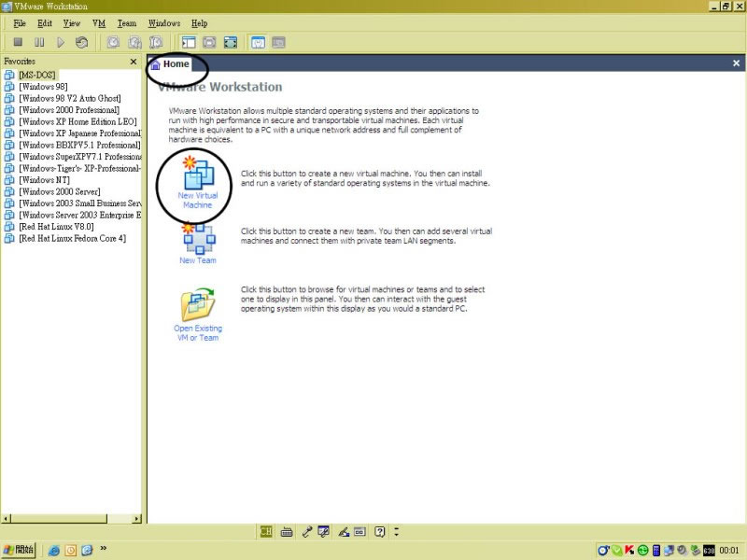Click the keyboard icon in the language bar
This screenshot has height=560, width=747.
tap(287, 532)
